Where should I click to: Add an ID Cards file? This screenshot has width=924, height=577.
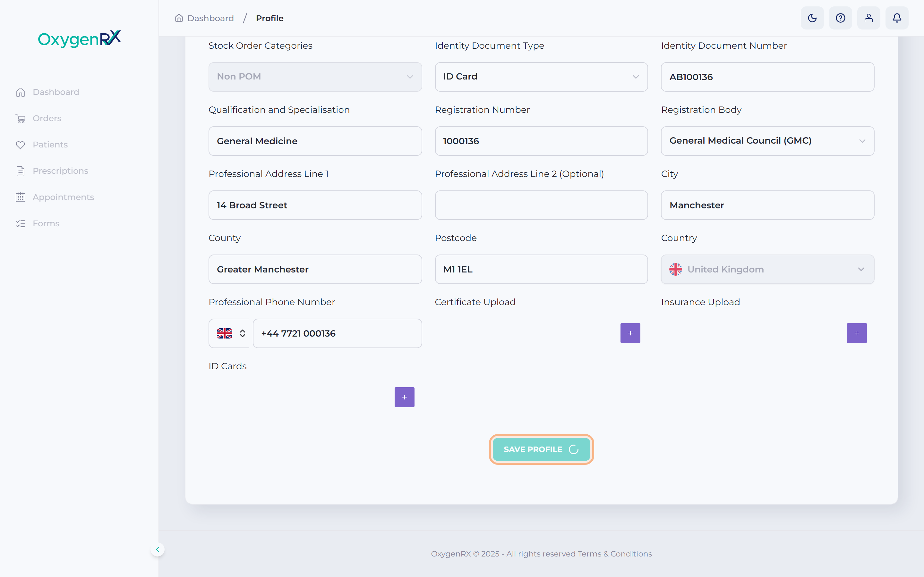[404, 397]
